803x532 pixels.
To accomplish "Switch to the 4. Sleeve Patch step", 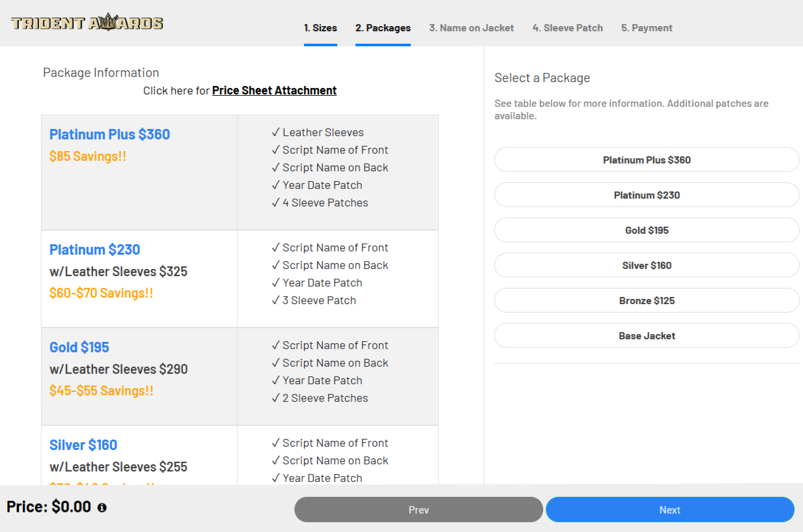I will click(567, 28).
